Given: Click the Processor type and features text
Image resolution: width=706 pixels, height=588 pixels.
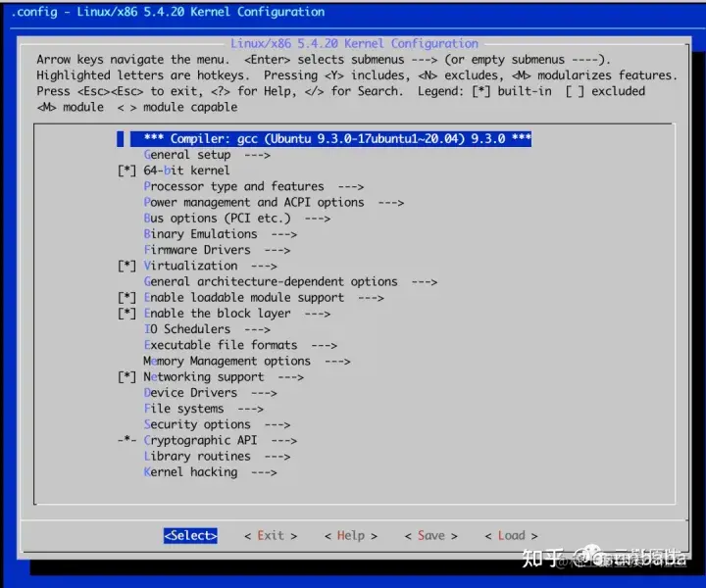Looking at the screenshot, I should [x=233, y=187].
